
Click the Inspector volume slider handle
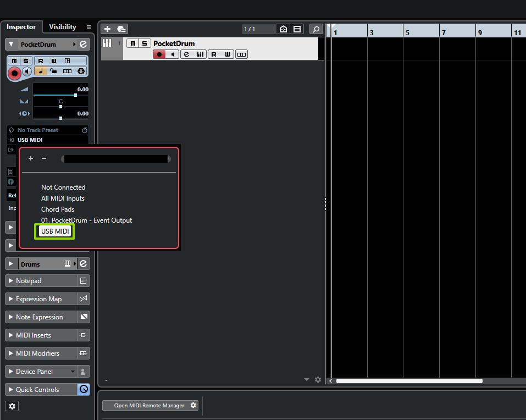[x=75, y=95]
